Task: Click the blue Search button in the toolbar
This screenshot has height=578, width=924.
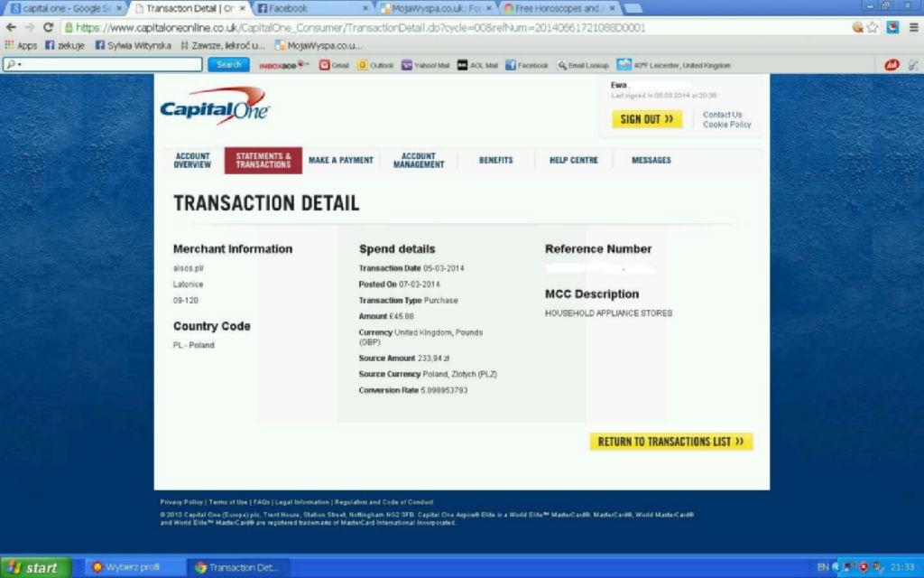Action: coord(228,65)
